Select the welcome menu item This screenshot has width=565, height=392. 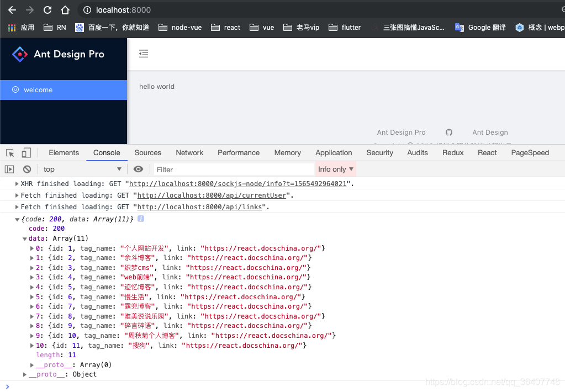click(64, 89)
